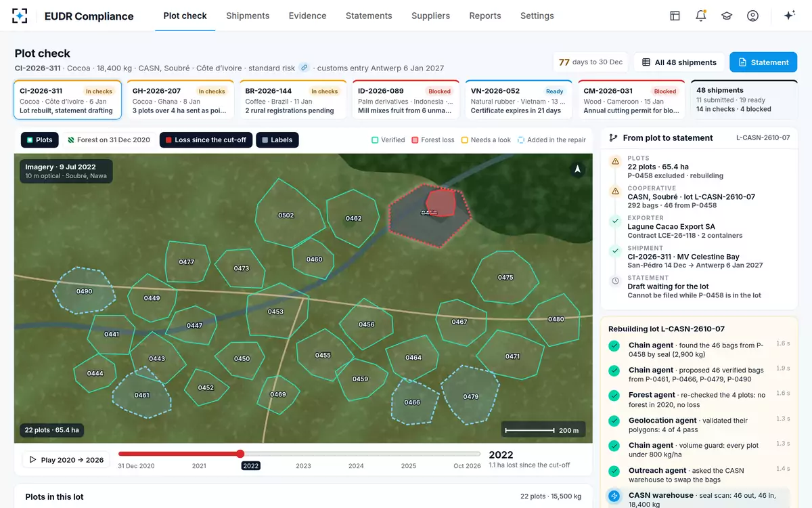Open the notifications bell

pyautogui.click(x=700, y=16)
